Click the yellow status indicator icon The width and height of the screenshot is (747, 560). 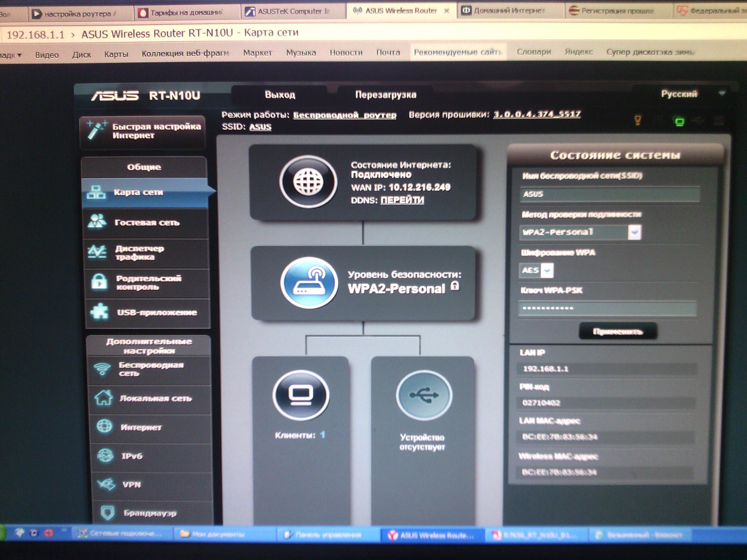tap(638, 120)
